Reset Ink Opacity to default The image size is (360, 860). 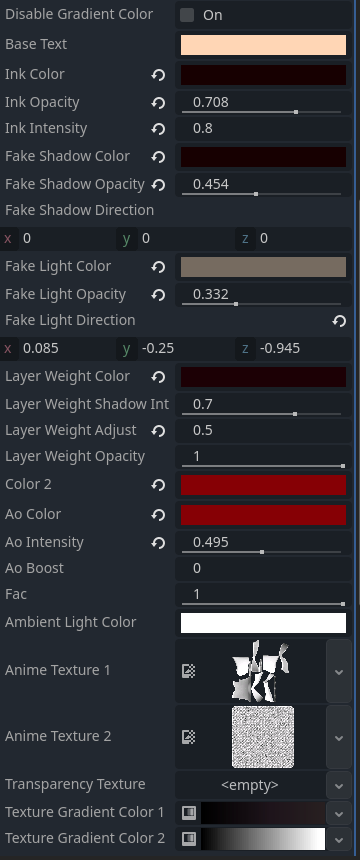pos(159,103)
